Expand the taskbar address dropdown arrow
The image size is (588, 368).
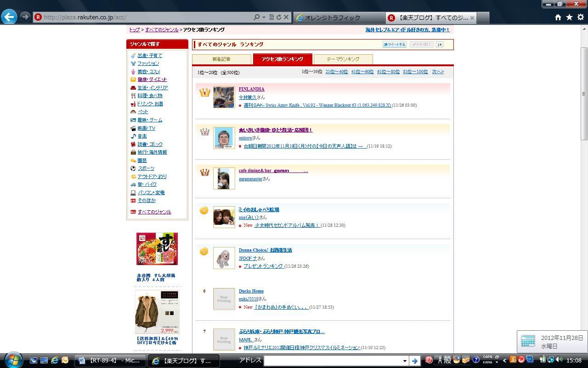pos(404,361)
